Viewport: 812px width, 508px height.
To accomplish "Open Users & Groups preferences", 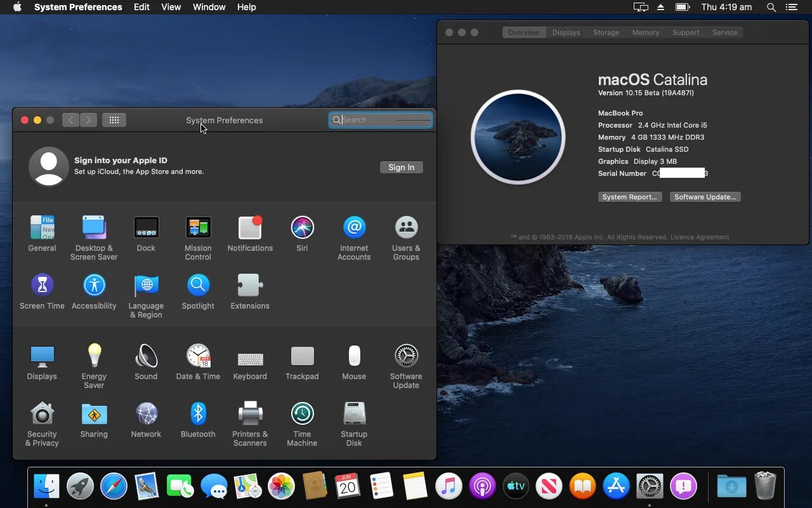I will (x=406, y=237).
